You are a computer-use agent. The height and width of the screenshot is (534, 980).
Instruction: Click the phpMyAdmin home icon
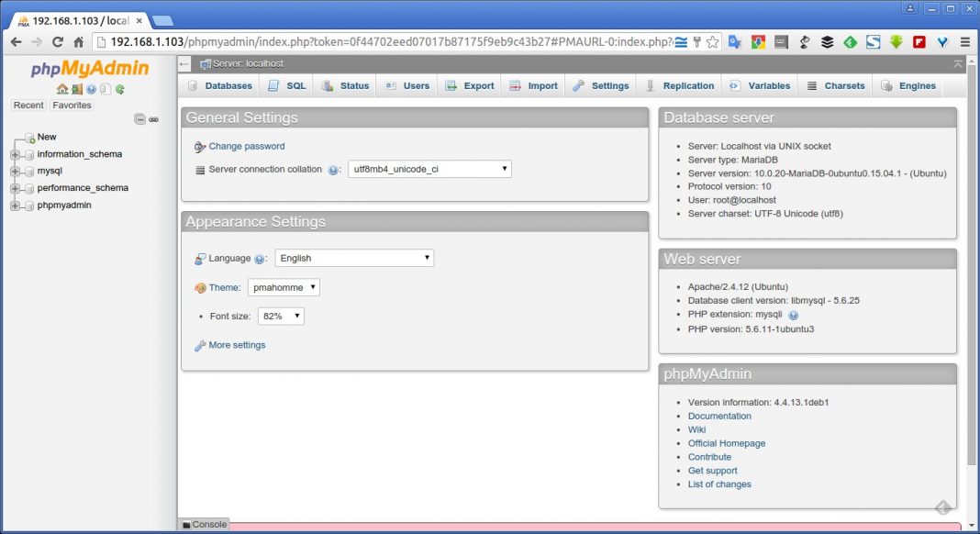coord(61,89)
